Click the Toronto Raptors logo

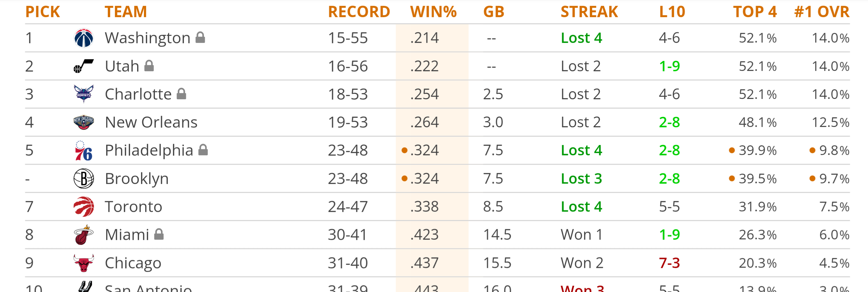pyautogui.click(x=84, y=207)
